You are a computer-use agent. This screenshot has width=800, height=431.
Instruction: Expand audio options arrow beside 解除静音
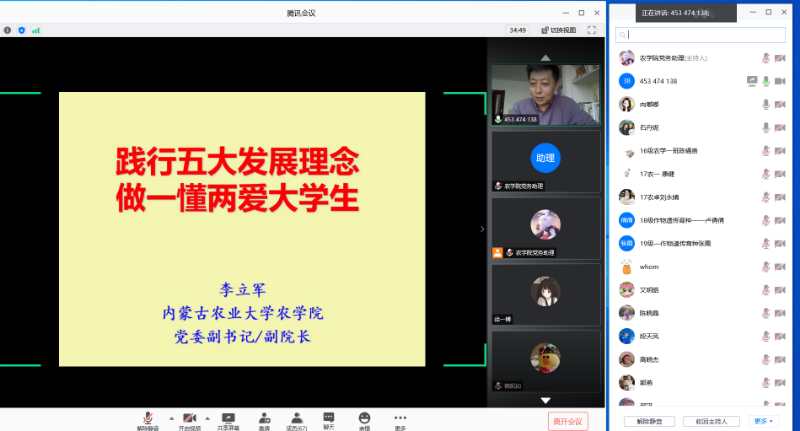click(169, 417)
